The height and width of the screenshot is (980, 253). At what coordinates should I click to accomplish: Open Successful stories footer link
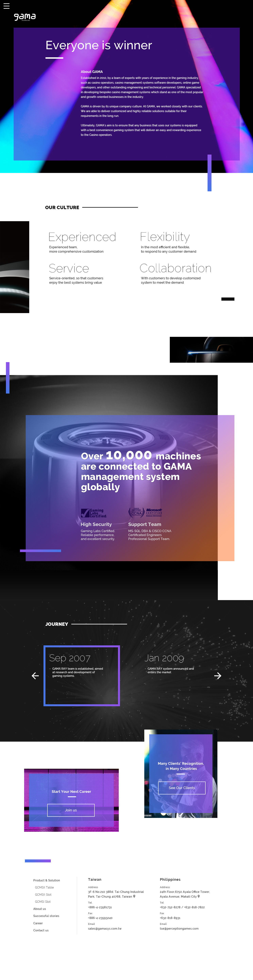(46, 916)
